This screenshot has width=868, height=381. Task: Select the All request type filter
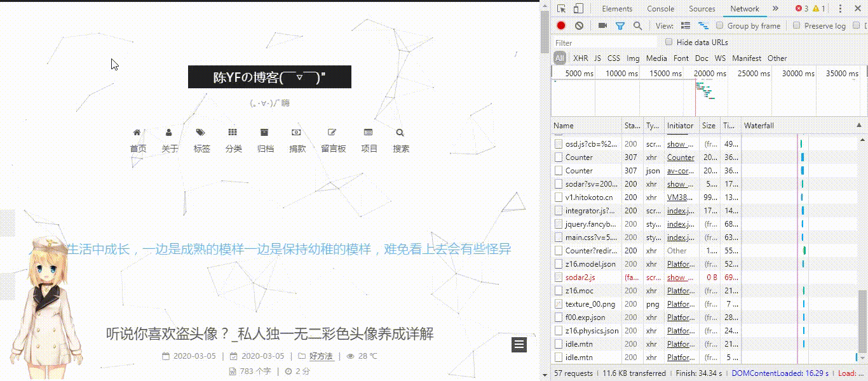coord(559,58)
